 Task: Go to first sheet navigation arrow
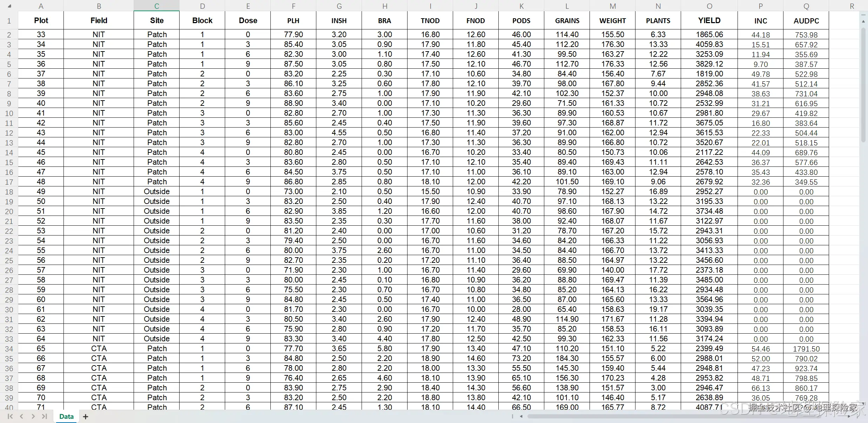10,416
